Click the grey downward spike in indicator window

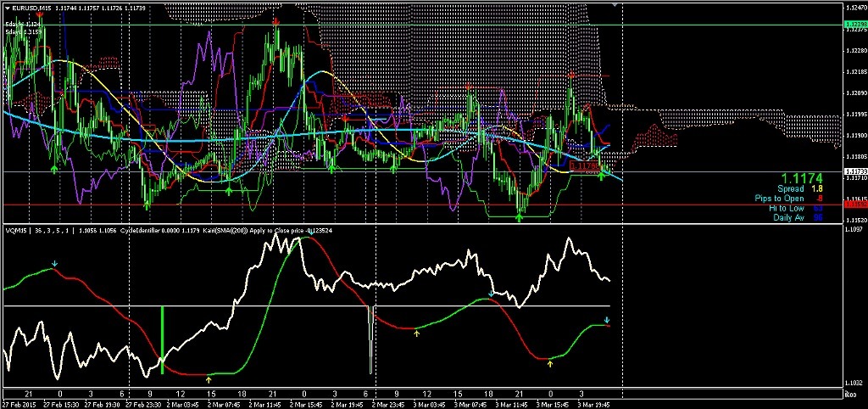coord(370,339)
